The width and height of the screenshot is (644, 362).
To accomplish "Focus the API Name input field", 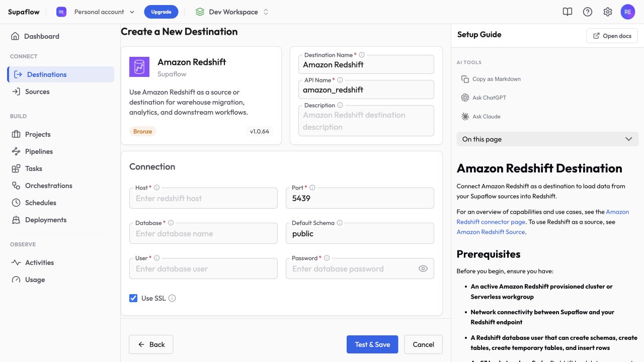I will pyautogui.click(x=366, y=89).
